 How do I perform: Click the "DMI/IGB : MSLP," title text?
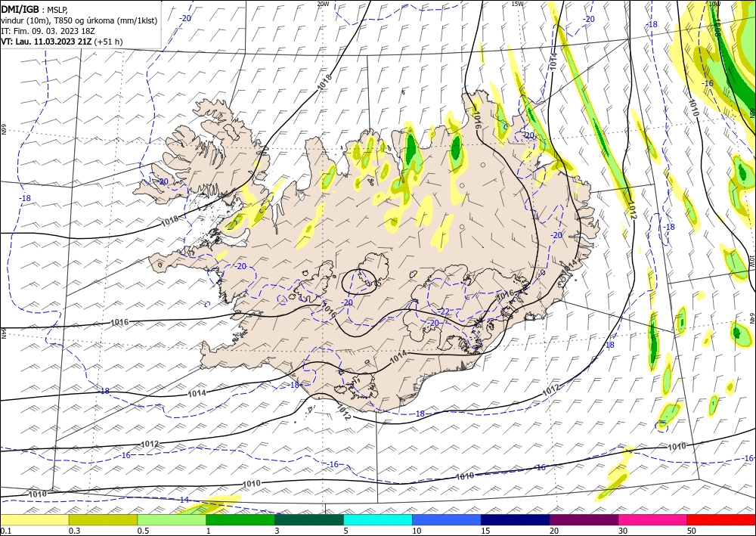pyautogui.click(x=34, y=8)
